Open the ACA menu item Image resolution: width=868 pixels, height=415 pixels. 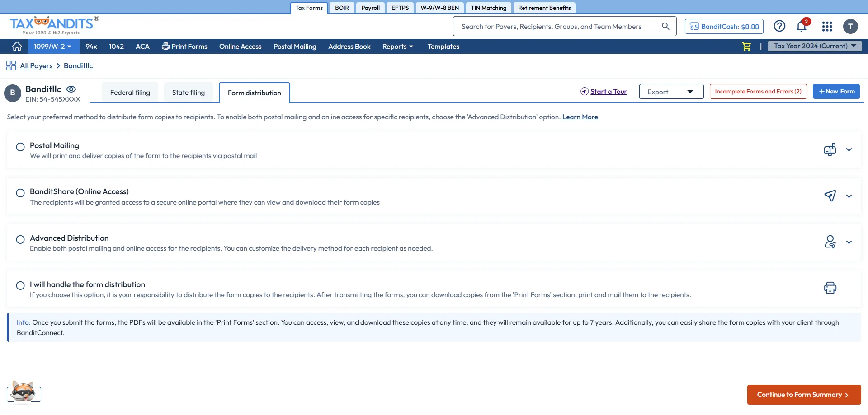point(142,47)
